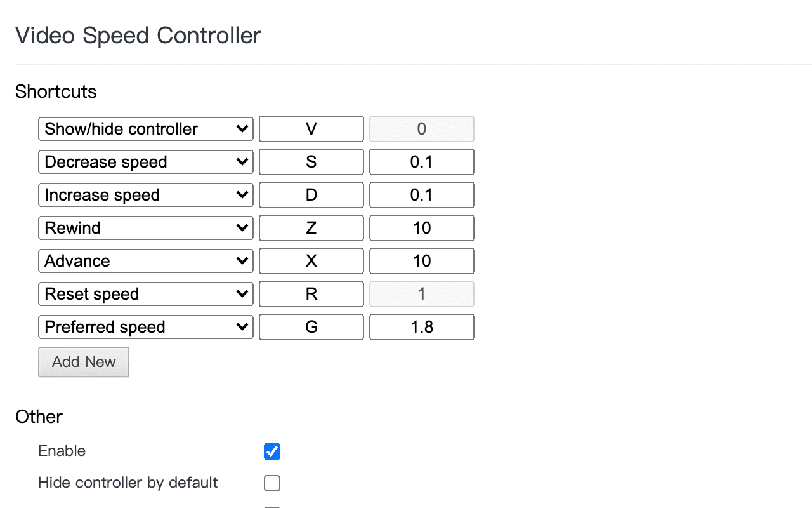Click the D shortcut key field
The height and width of the screenshot is (508, 812).
tap(311, 195)
